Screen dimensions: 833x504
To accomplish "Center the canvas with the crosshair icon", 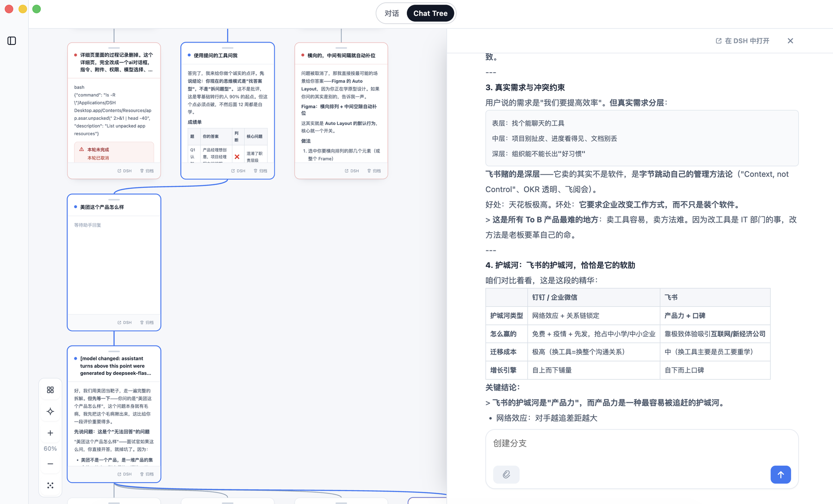I will (50, 411).
